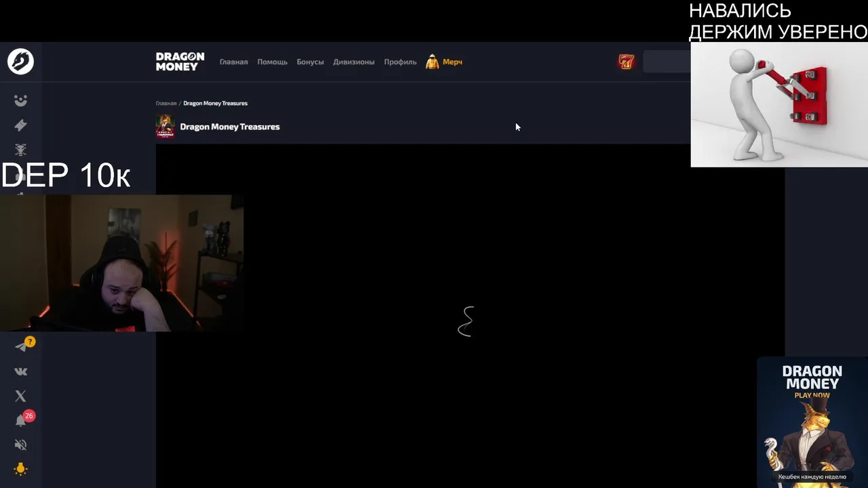
Task: Open the Помощь nav item
Action: point(272,62)
